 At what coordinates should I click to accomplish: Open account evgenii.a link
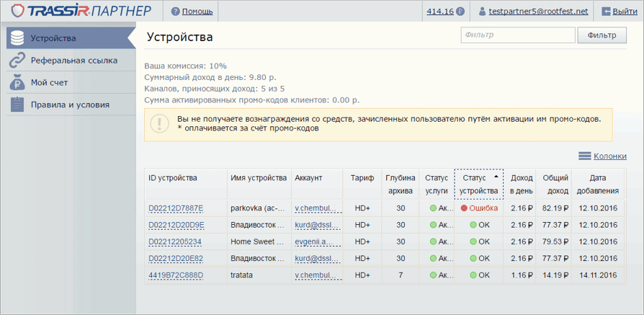click(x=315, y=241)
